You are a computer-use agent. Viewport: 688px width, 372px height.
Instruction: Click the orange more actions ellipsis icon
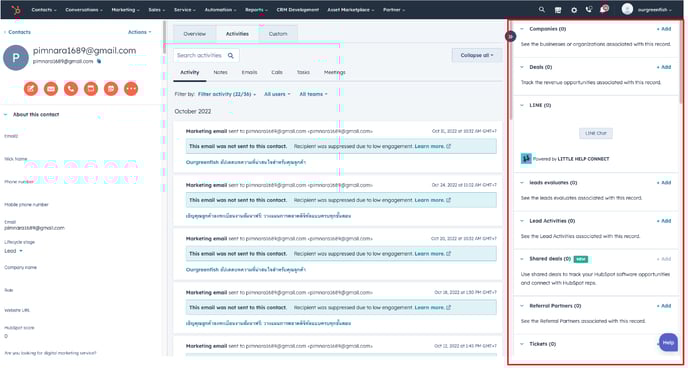point(131,89)
